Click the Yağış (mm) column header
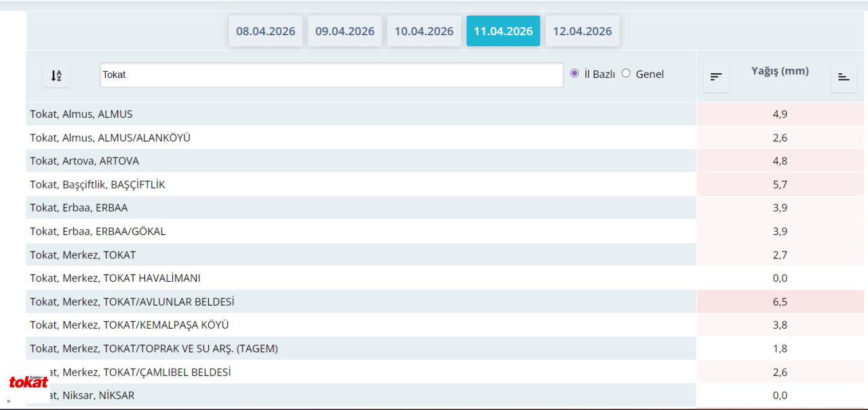 [x=780, y=70]
